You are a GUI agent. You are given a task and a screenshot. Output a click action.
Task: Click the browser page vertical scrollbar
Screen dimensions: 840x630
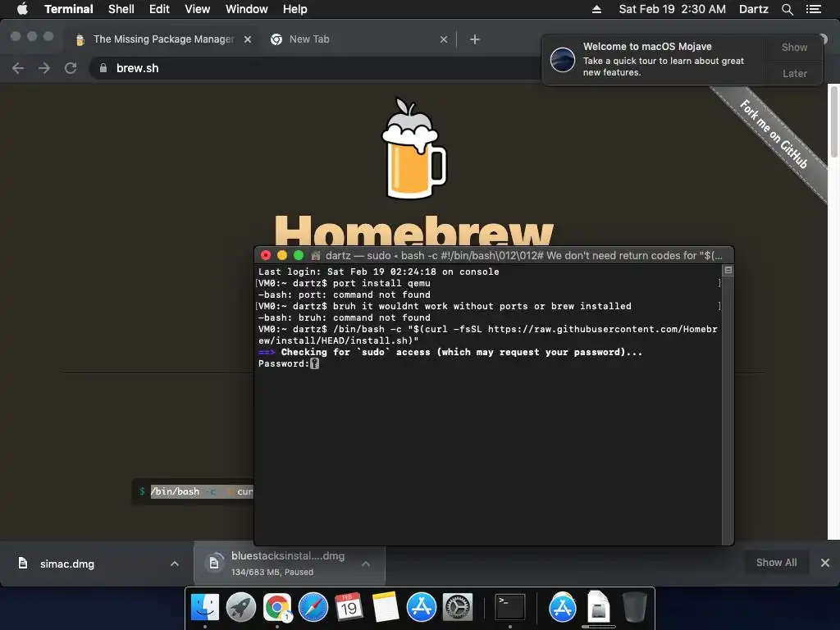pos(833,122)
